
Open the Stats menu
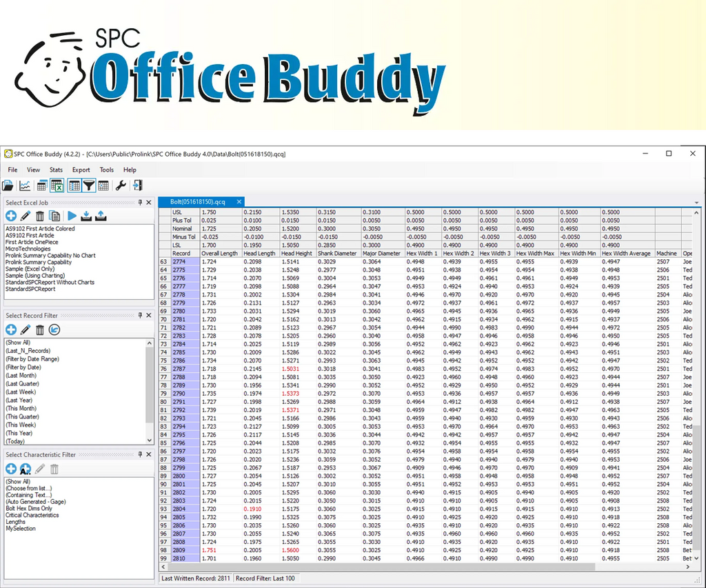(56, 170)
